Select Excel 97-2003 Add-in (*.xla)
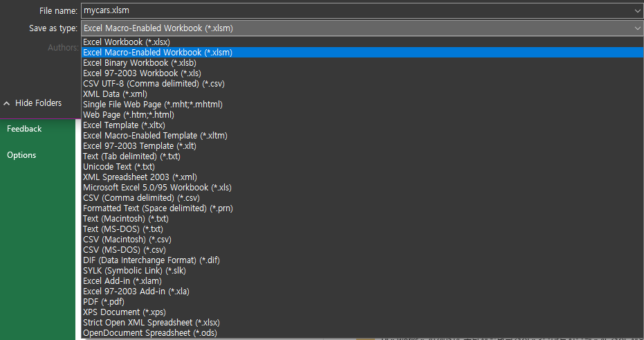Viewport: 644px width, 340px height. pyautogui.click(x=362, y=291)
